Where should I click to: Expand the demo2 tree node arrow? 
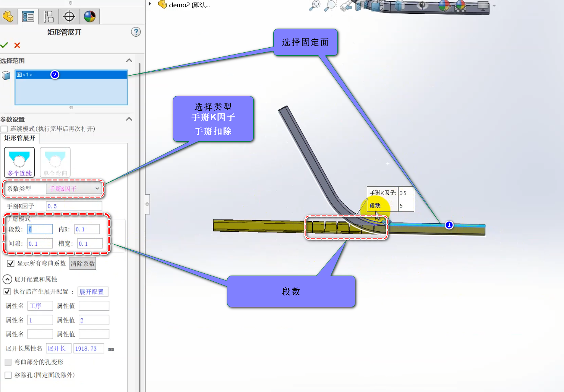pyautogui.click(x=150, y=4)
